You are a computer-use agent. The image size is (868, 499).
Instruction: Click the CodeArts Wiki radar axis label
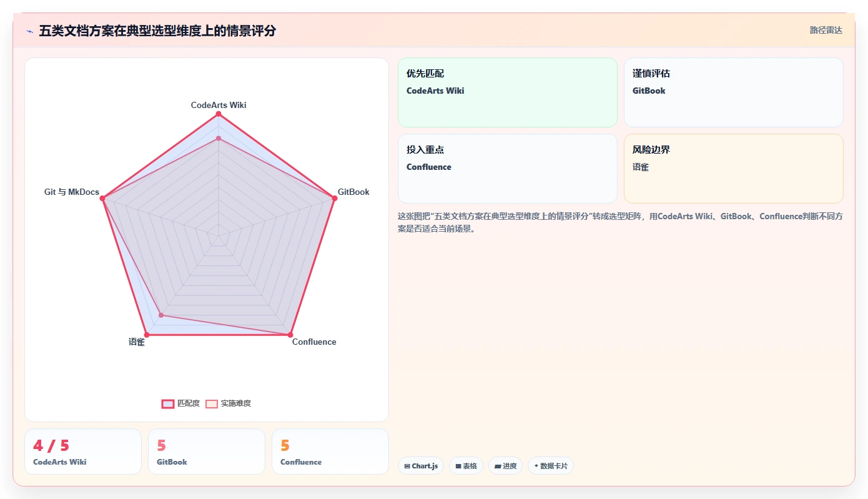click(x=219, y=105)
